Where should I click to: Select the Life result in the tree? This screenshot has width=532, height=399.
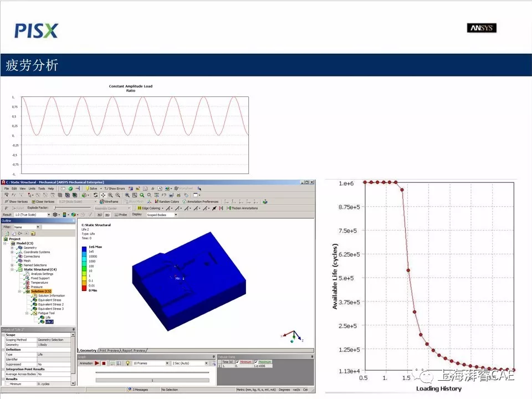48,317
